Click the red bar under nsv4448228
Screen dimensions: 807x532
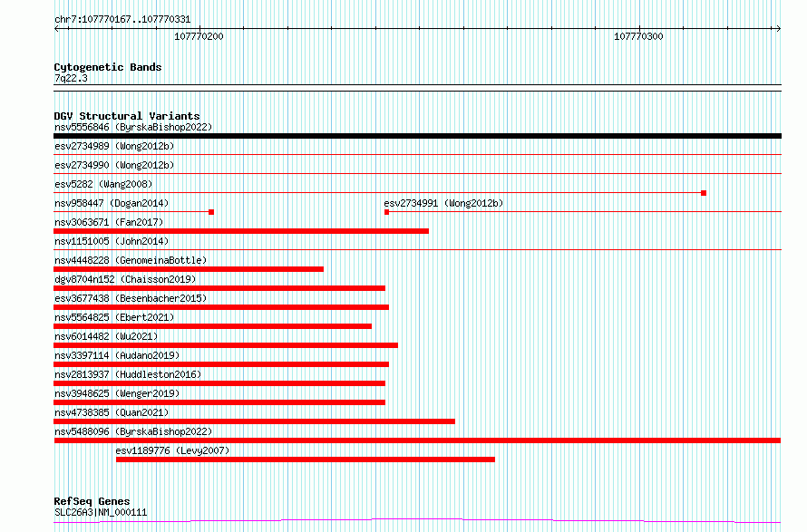coord(189,269)
